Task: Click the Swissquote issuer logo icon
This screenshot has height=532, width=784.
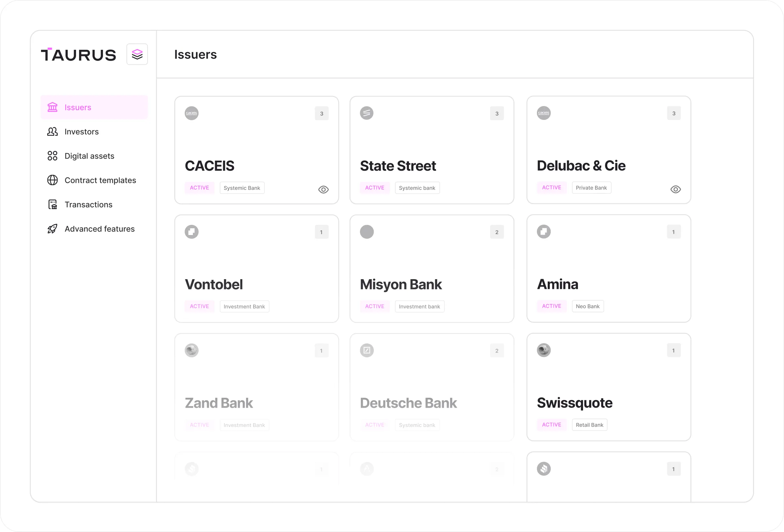Action: pos(544,350)
